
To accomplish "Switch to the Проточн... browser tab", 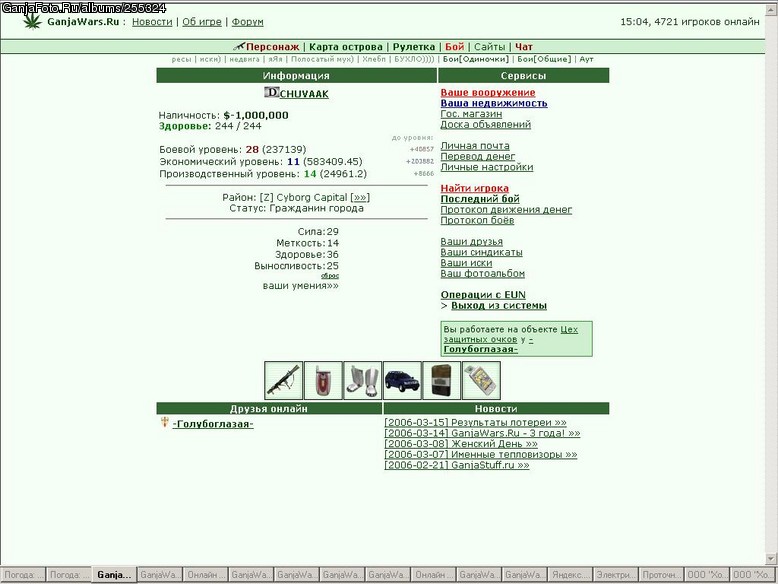I will pyautogui.click(x=661, y=575).
